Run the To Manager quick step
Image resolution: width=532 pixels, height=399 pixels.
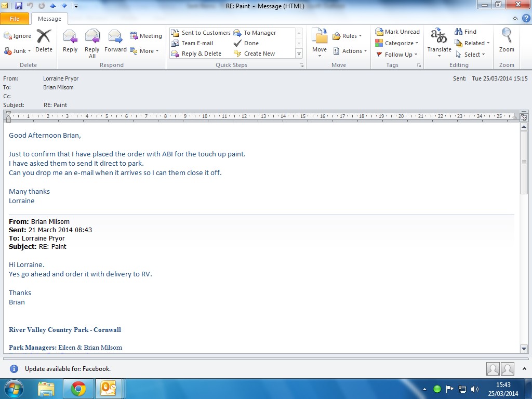255,33
